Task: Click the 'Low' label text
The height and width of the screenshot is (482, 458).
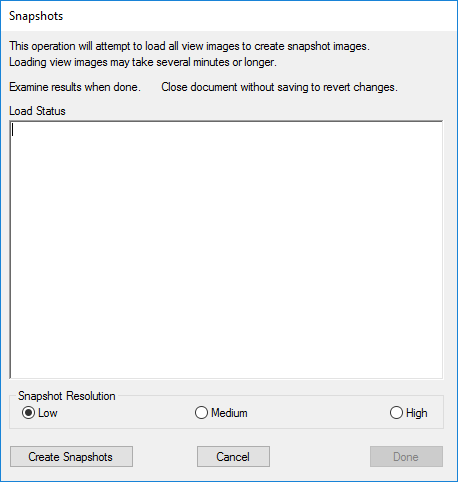Action: click(48, 413)
